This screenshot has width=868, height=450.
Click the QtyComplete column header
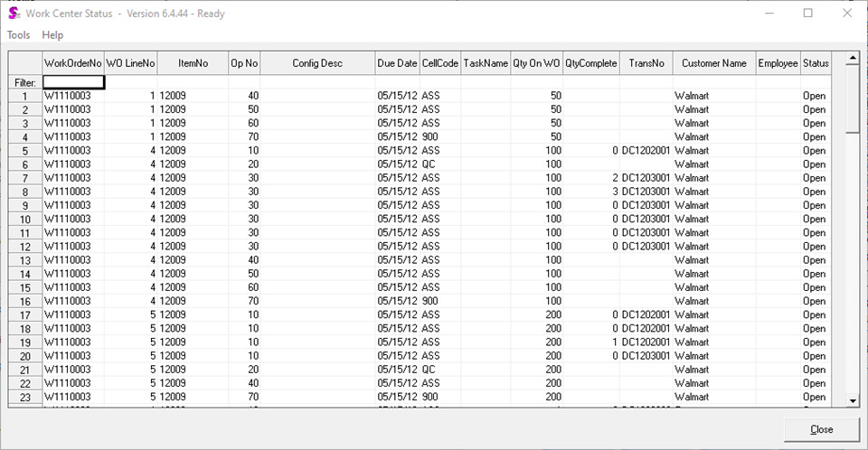pyautogui.click(x=591, y=63)
